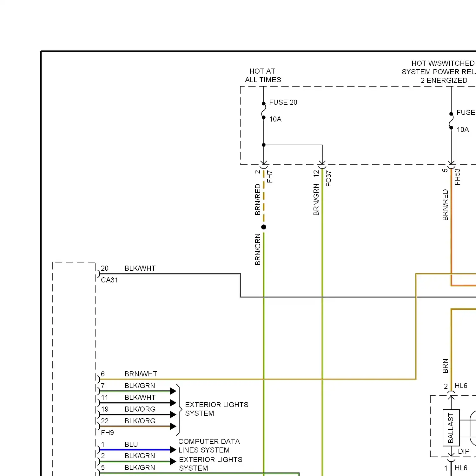Screen dimensions: 476x476
Task: Click the 10A rating under FUSE 20
Action: point(275,119)
